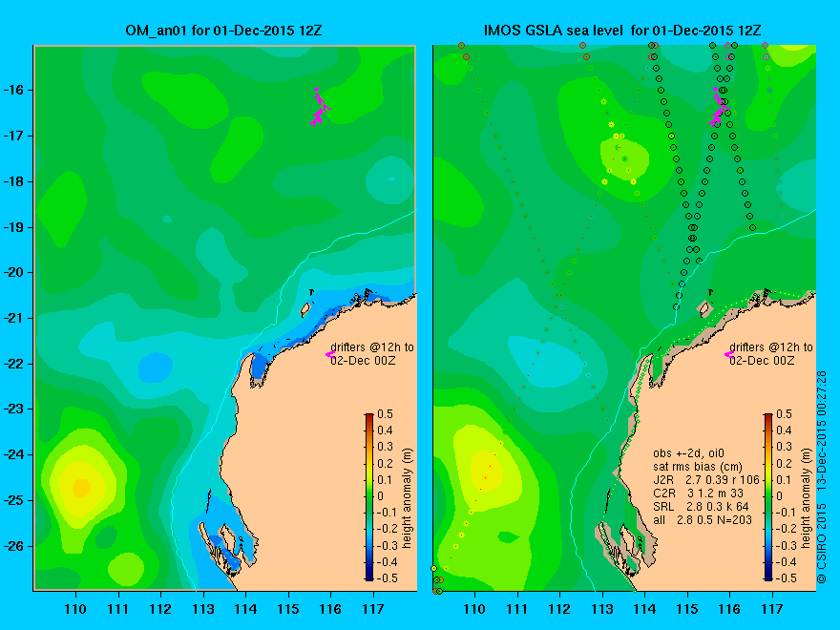Click longitude 117 under the OM_an01 map
The width and height of the screenshot is (840, 630).
point(373,609)
